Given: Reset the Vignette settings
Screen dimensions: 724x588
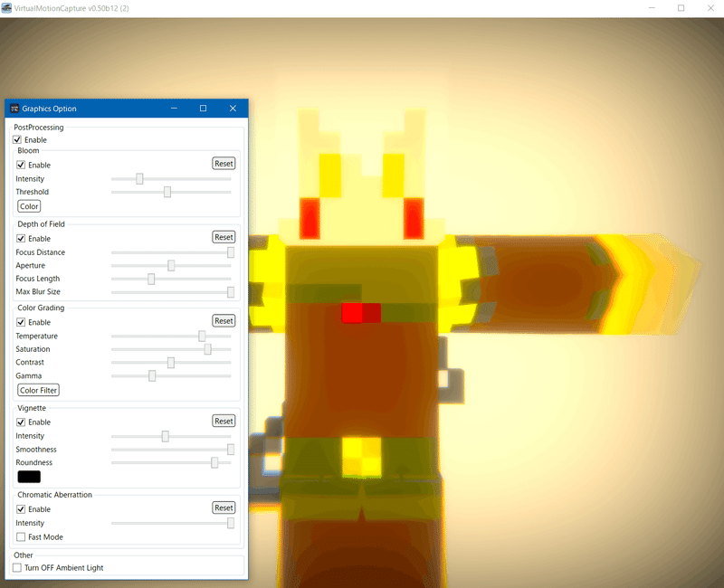Looking at the screenshot, I should pos(224,421).
